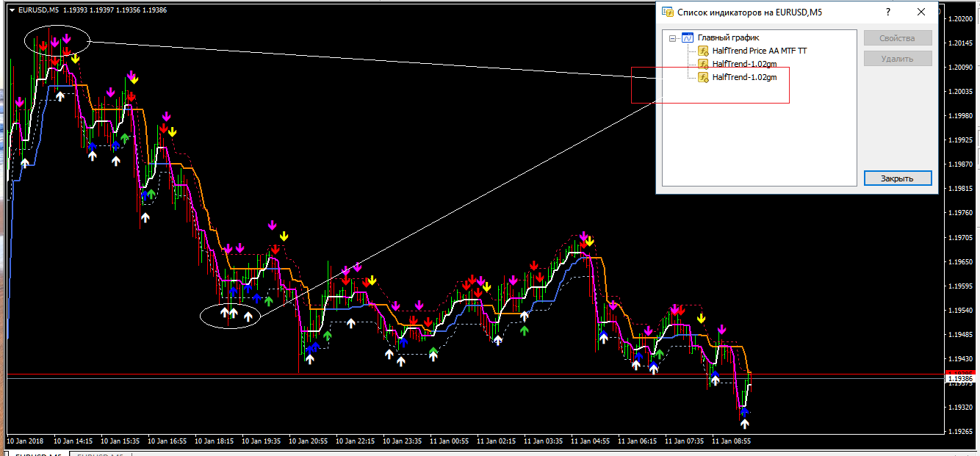The image size is (980, 456).
Task: Click the 10 Jan 22:15 time axis label
Action: (x=355, y=442)
